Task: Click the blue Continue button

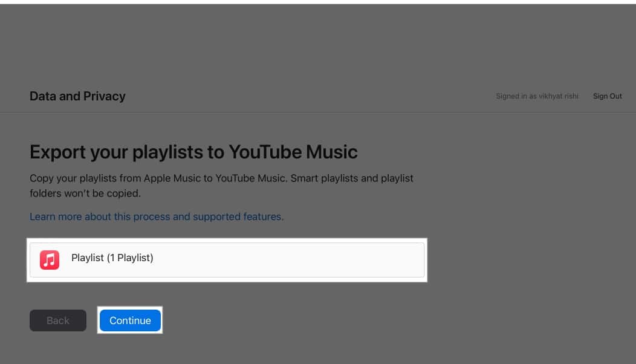Action: pyautogui.click(x=130, y=320)
